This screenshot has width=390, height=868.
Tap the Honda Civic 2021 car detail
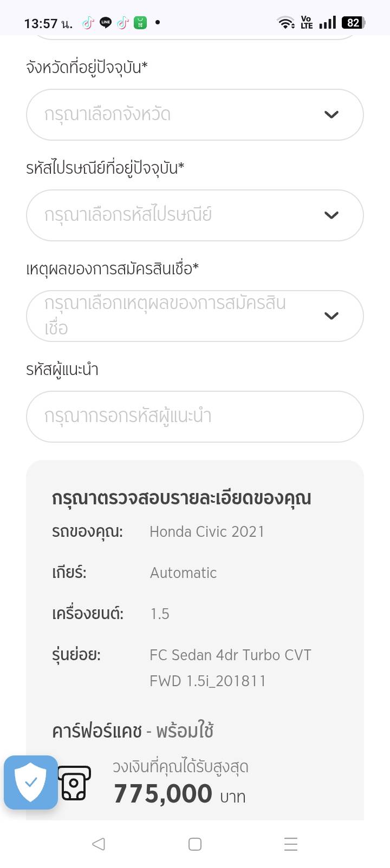pos(207,532)
